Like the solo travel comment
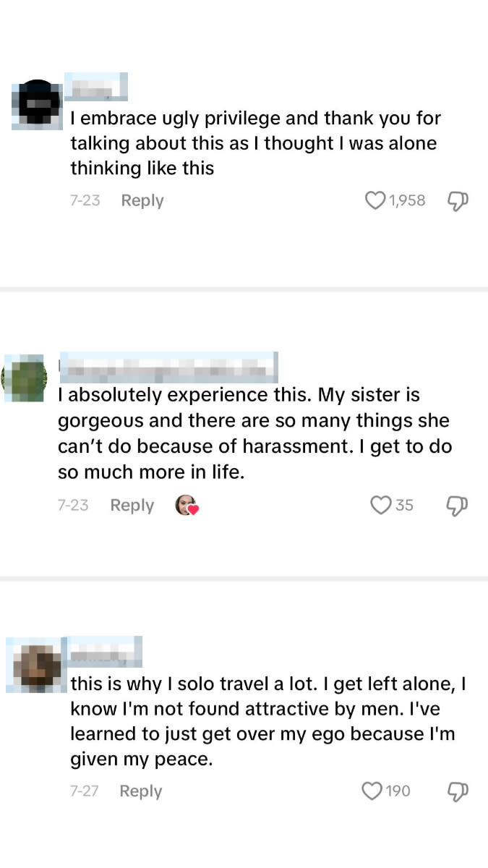 [372, 791]
